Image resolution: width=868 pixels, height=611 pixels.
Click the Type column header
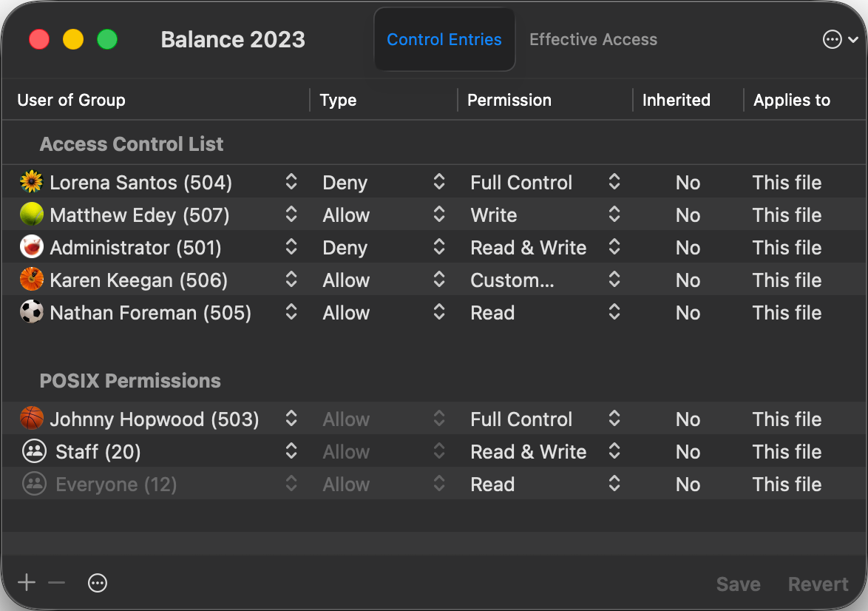coord(338,100)
